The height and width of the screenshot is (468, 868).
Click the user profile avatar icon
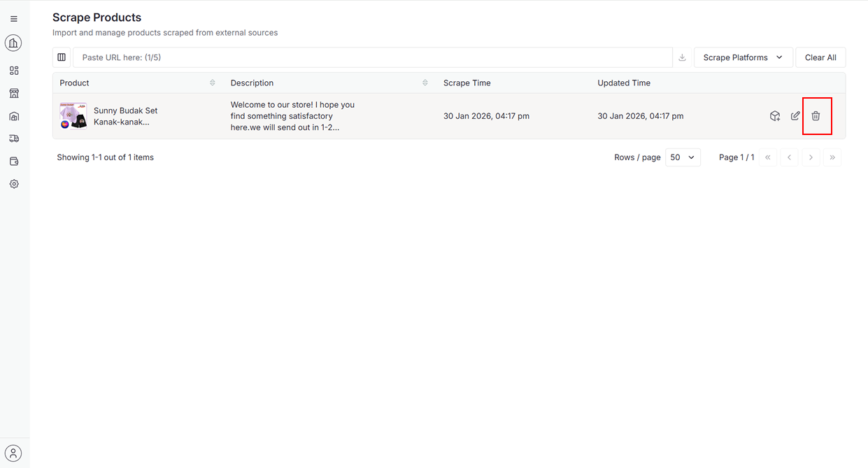[x=13, y=453]
